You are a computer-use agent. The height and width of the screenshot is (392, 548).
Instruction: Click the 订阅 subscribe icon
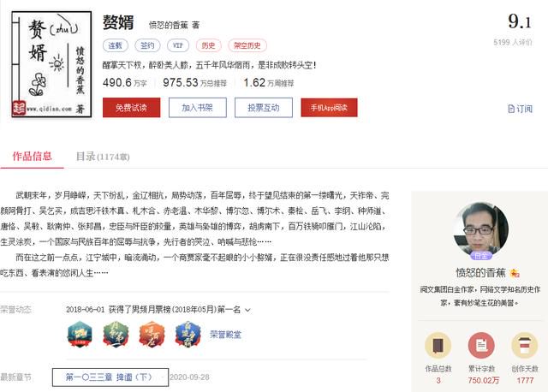point(511,109)
